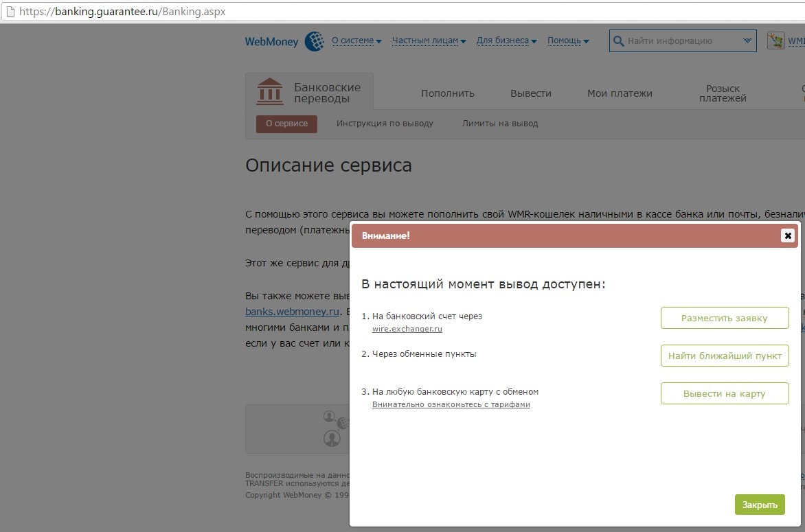The width and height of the screenshot is (805, 532).
Task: Click the bank building icon
Action: click(269, 92)
